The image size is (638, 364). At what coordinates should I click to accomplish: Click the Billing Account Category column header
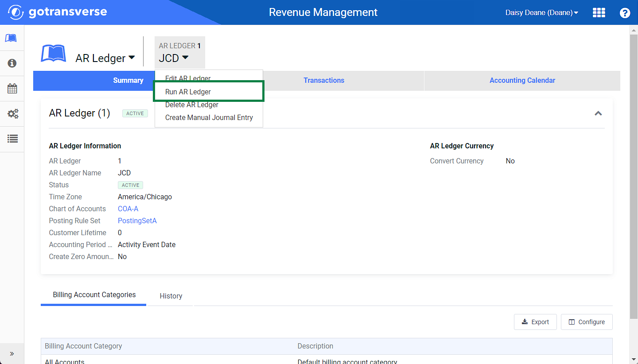[83, 346]
